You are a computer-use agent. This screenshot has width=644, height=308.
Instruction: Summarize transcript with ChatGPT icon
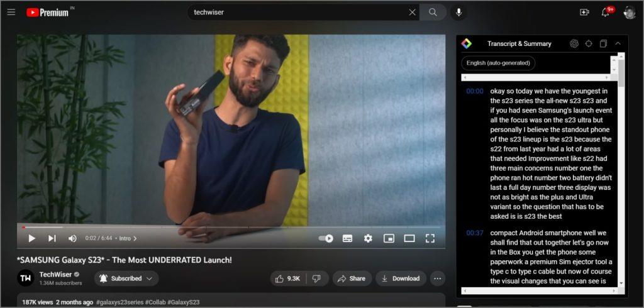point(574,43)
